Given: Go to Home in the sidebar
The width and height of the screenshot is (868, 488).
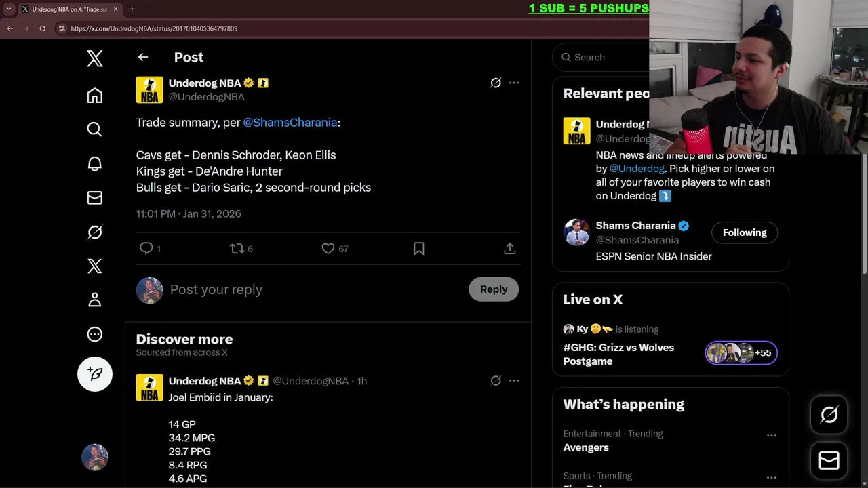Looking at the screenshot, I should [95, 96].
